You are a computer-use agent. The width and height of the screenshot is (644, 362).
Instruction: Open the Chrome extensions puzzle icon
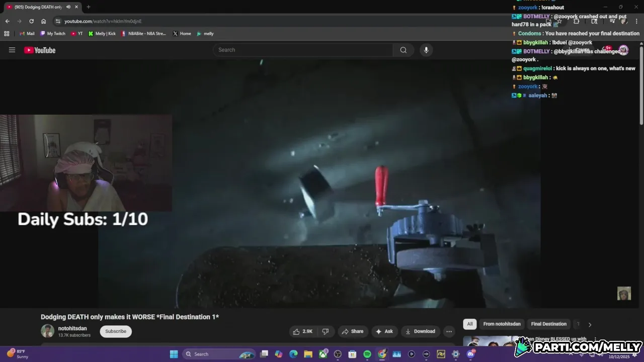coord(577,21)
